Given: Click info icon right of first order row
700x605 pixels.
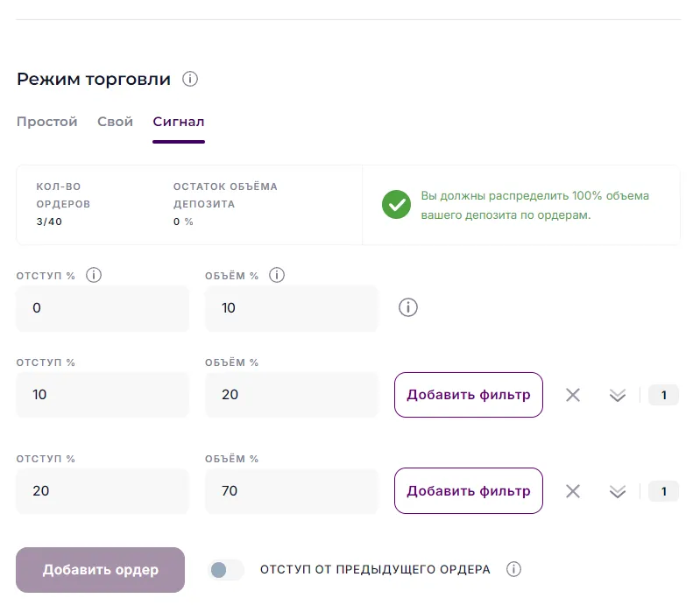Looking at the screenshot, I should 407,307.
